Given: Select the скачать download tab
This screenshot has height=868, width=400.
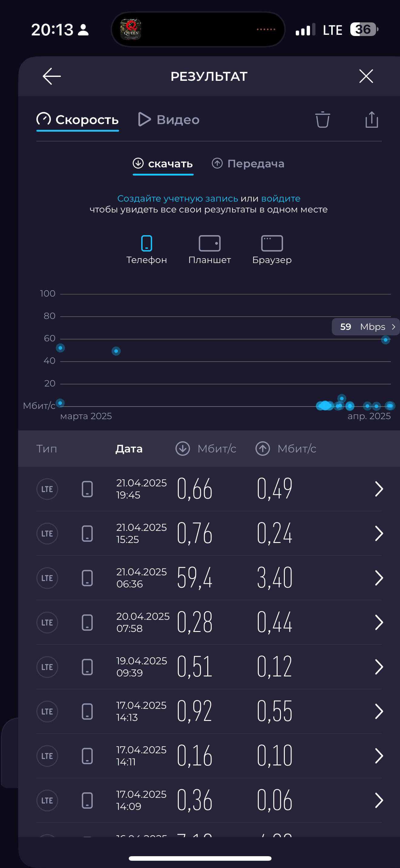Looking at the screenshot, I should [x=163, y=164].
